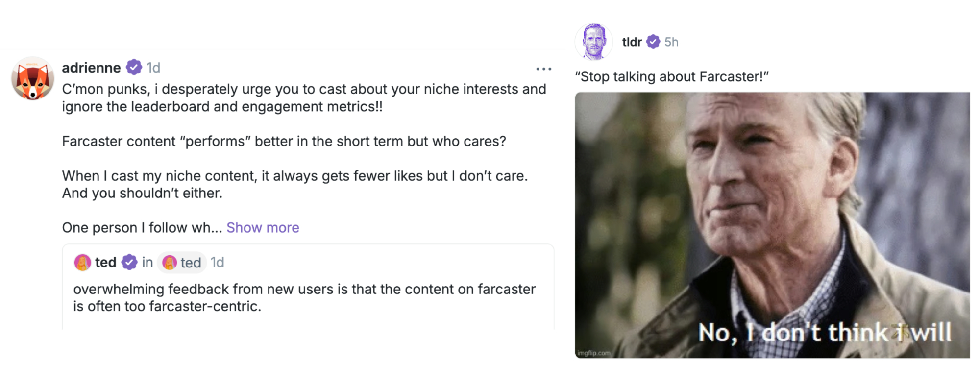Screen dimensions: 980x389
Task: Click adrienne's purple verification badge
Action: point(134,67)
